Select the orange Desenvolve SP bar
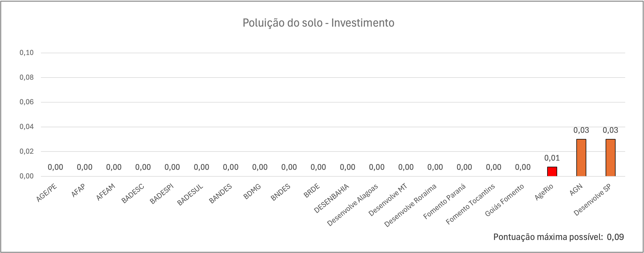The width and height of the screenshot is (644, 253). pyautogui.click(x=610, y=158)
